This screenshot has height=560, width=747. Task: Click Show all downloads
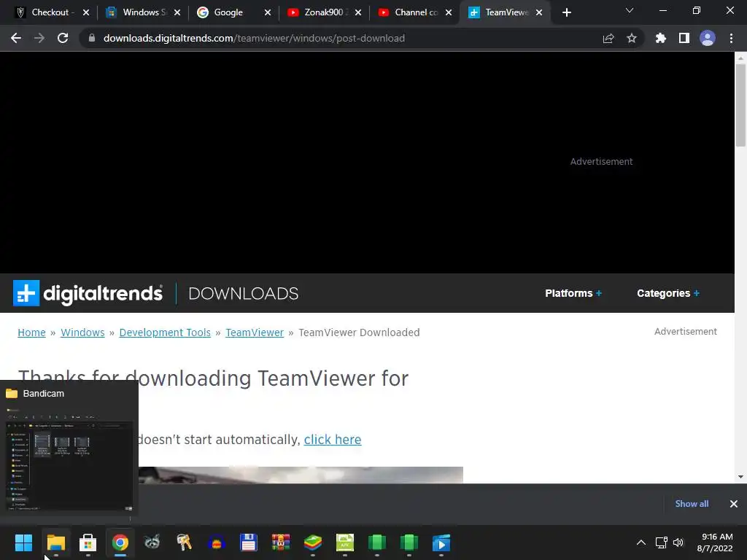coord(692,504)
